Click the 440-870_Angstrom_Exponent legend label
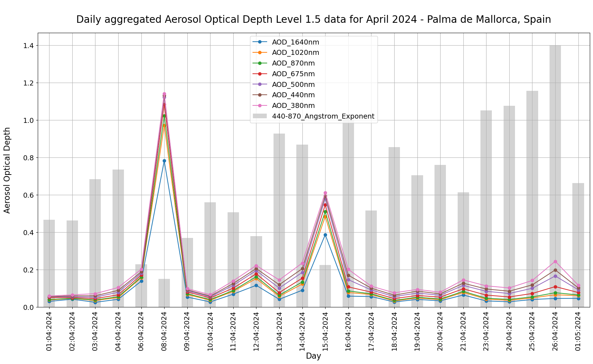 (323, 116)
